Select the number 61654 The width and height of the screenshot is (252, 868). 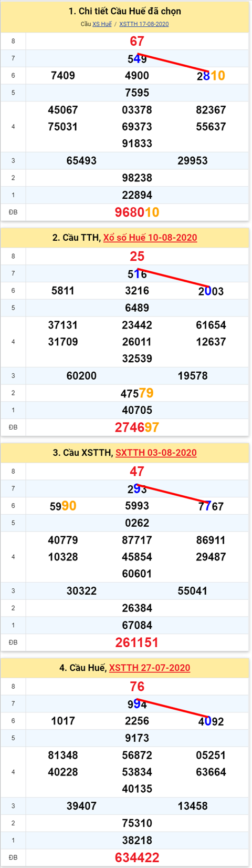coord(211,325)
